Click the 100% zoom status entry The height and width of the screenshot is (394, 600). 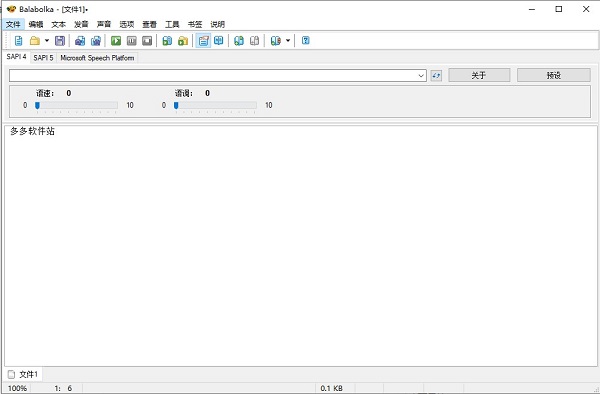tap(17, 388)
